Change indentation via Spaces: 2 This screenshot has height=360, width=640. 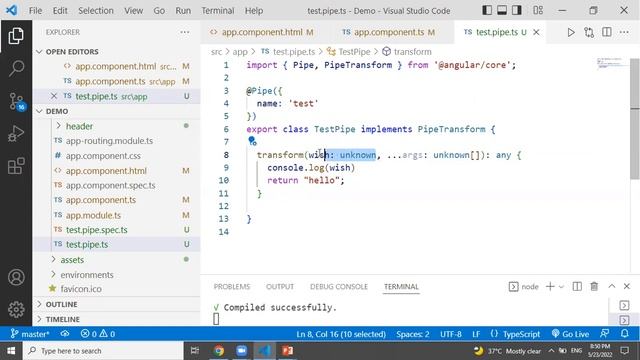coord(413,334)
